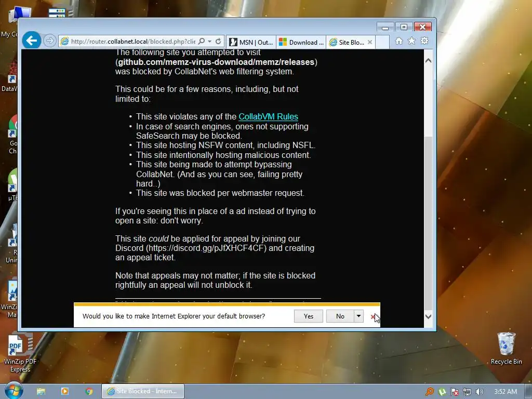Viewport: 532px width, 399px height.
Task: Click the github.com/memz-virus-download/memz/releases text
Action: [217, 62]
